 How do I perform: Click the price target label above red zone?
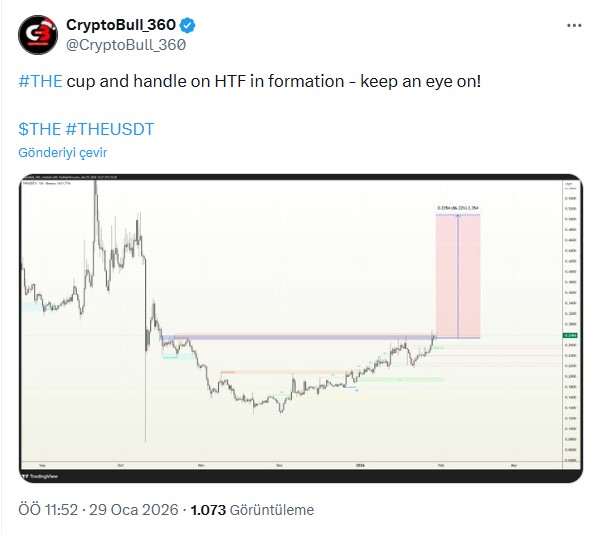(458, 208)
